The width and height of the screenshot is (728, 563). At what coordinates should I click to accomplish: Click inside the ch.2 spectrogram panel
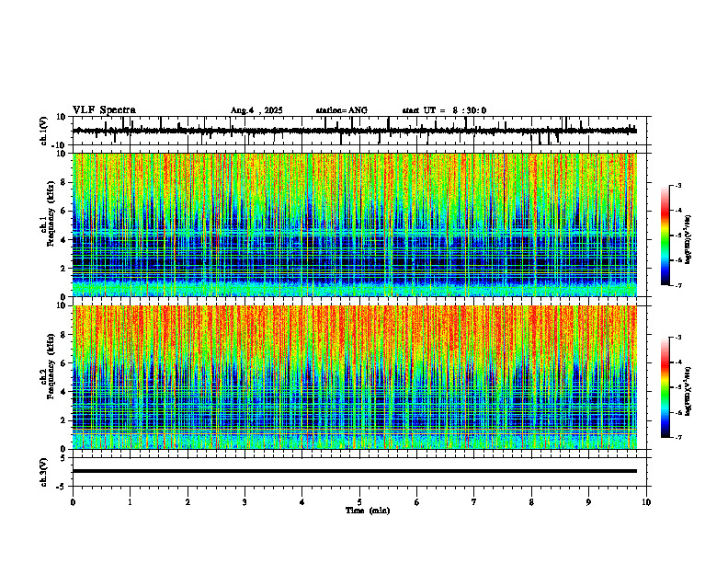click(355, 377)
